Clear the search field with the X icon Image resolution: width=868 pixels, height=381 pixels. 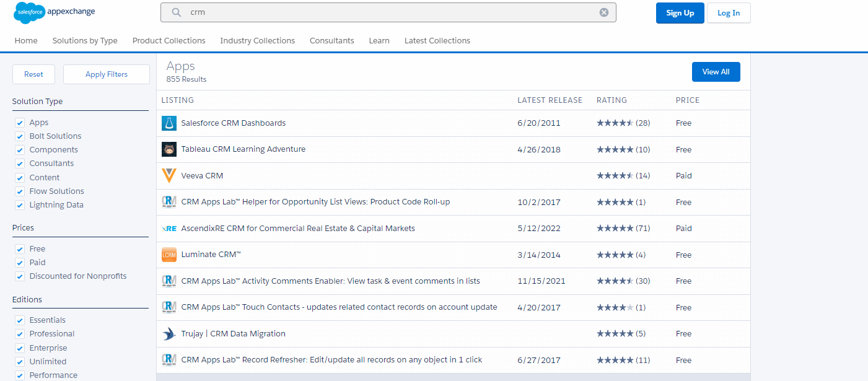pyautogui.click(x=604, y=12)
